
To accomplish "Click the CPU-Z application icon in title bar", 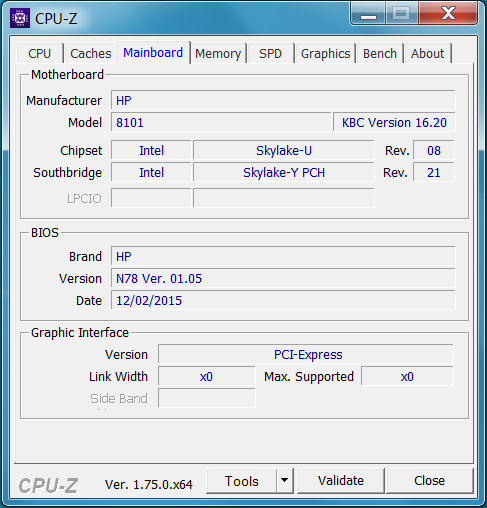I will coord(20,18).
